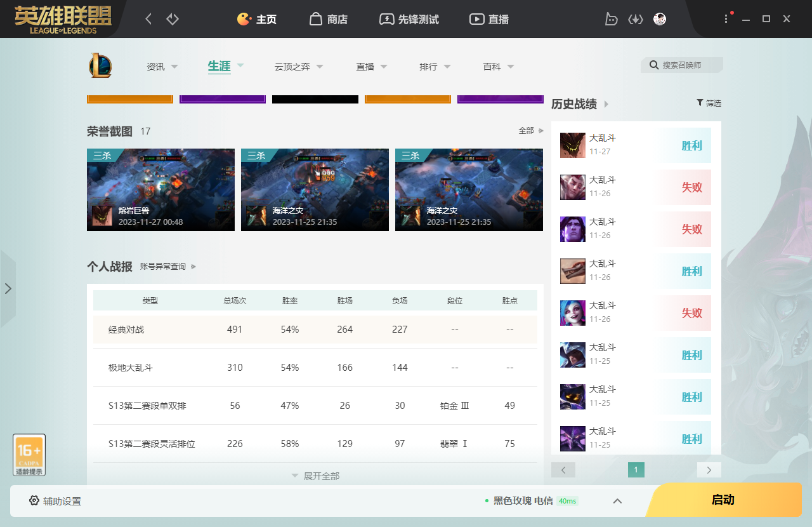Click the 胜点 column header
The width and height of the screenshot is (812, 527).
coord(510,300)
